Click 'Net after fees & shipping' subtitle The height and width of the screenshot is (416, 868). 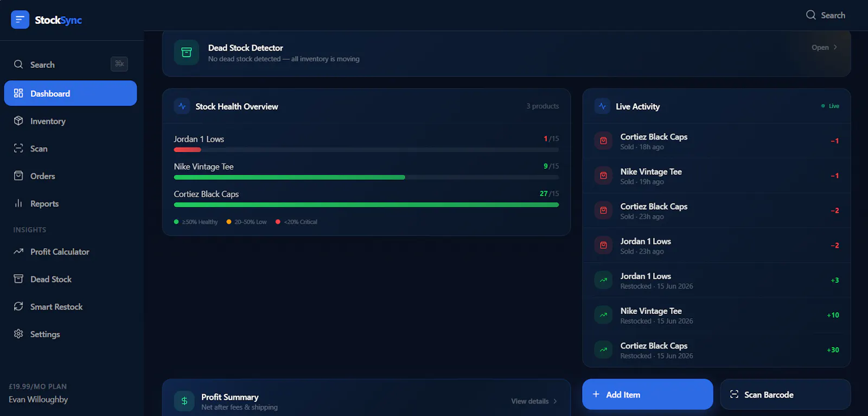(x=239, y=407)
